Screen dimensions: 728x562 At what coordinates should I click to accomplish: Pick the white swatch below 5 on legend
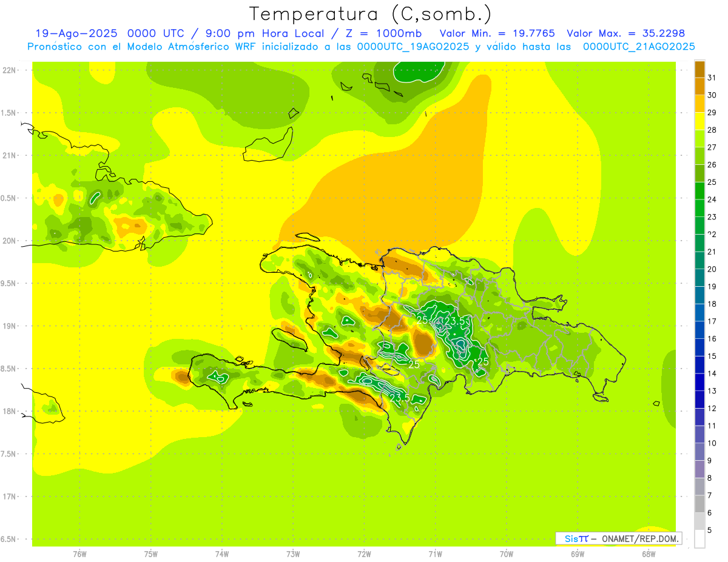[x=699, y=539]
